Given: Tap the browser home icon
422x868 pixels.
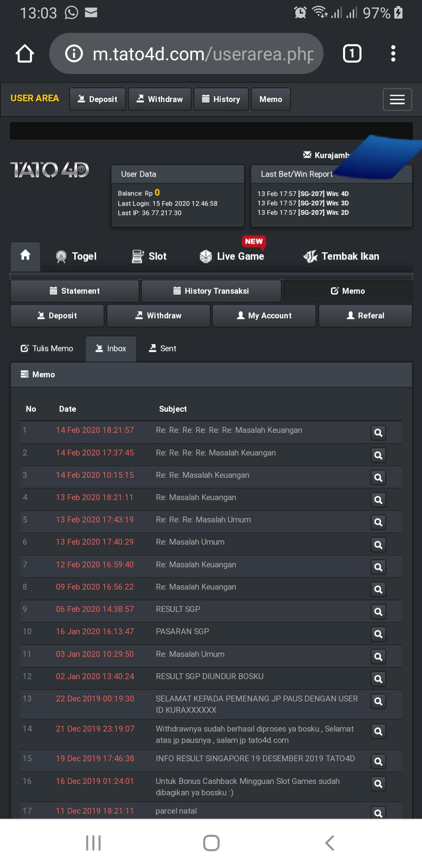Looking at the screenshot, I should click(25, 54).
